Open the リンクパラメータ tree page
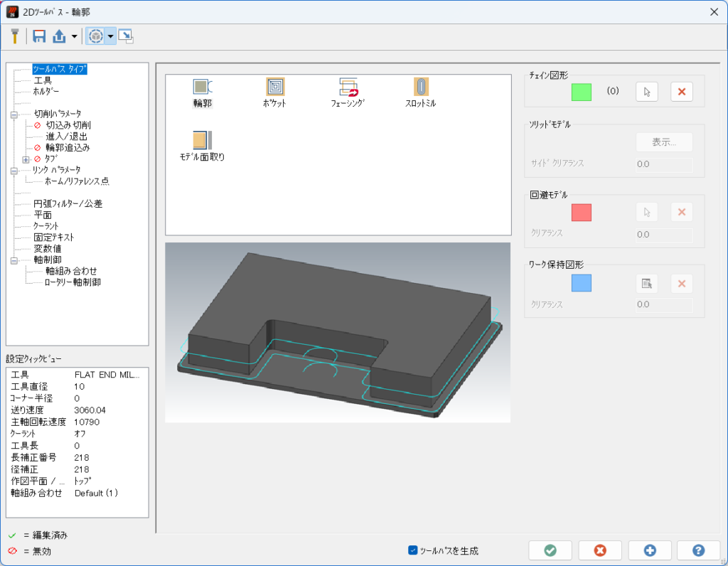 tap(57, 170)
